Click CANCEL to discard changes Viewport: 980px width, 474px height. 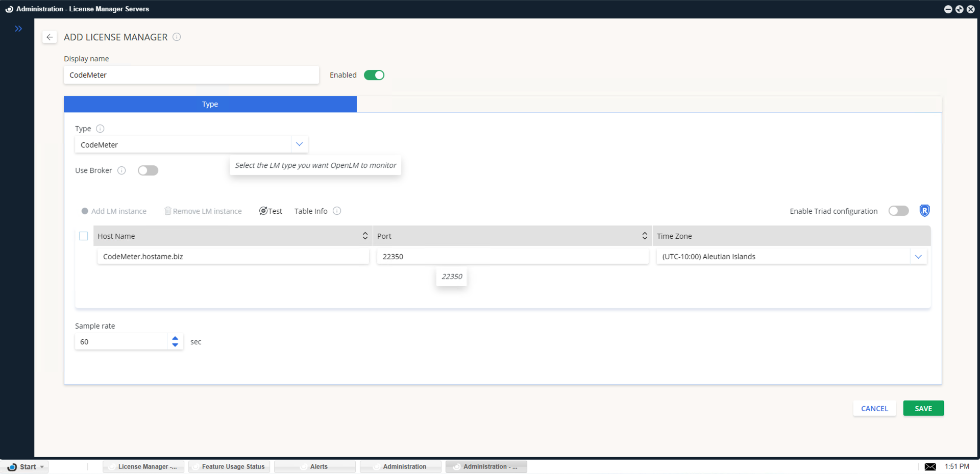coord(874,408)
